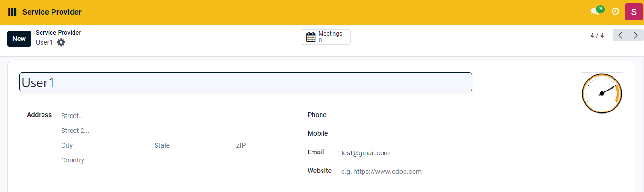Open the conversations chat icon
644x192 pixels.
tap(594, 11)
